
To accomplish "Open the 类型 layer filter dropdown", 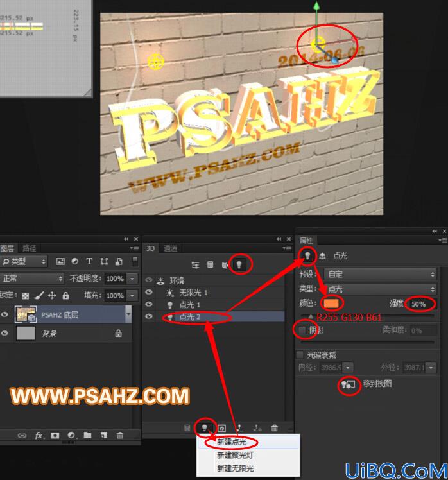I will point(24,261).
